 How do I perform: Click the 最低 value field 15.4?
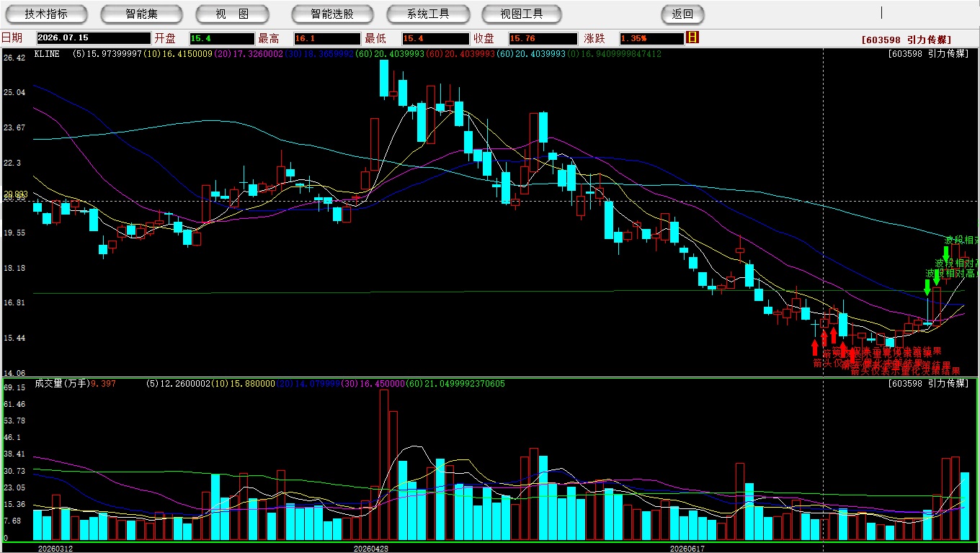(x=436, y=38)
